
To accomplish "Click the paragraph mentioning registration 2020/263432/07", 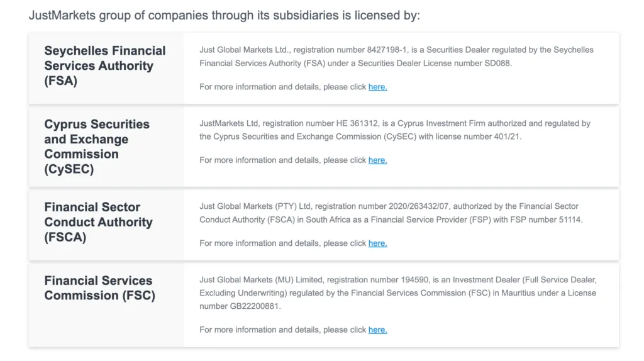I will [x=391, y=213].
